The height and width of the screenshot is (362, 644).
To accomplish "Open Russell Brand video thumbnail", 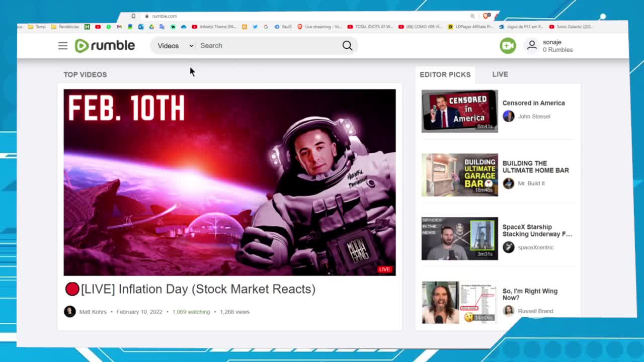I will click(459, 303).
